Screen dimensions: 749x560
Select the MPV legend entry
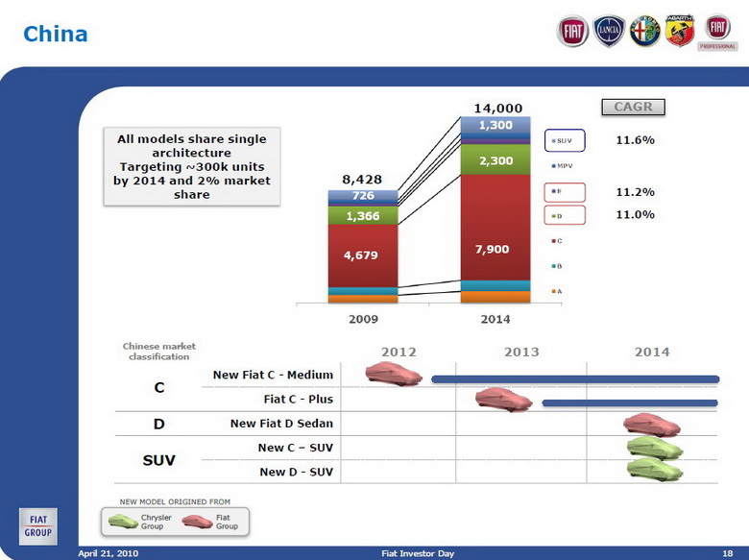(x=562, y=166)
